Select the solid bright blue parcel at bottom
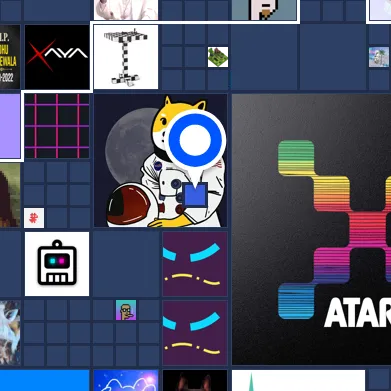391x391 pixels. (x=45, y=380)
